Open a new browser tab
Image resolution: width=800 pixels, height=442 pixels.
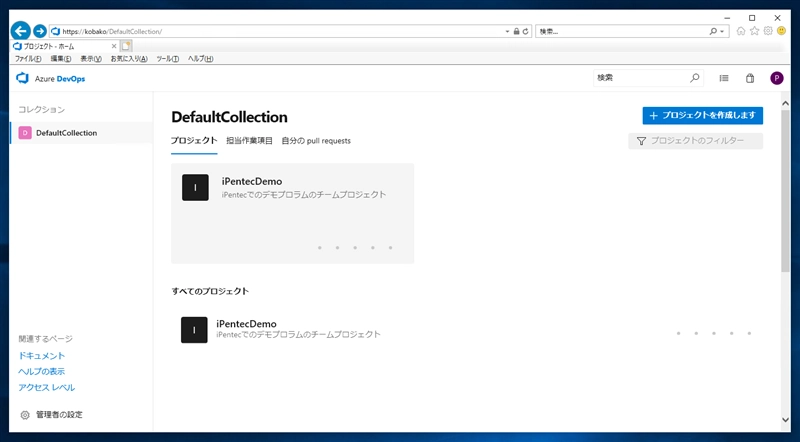click(x=126, y=46)
